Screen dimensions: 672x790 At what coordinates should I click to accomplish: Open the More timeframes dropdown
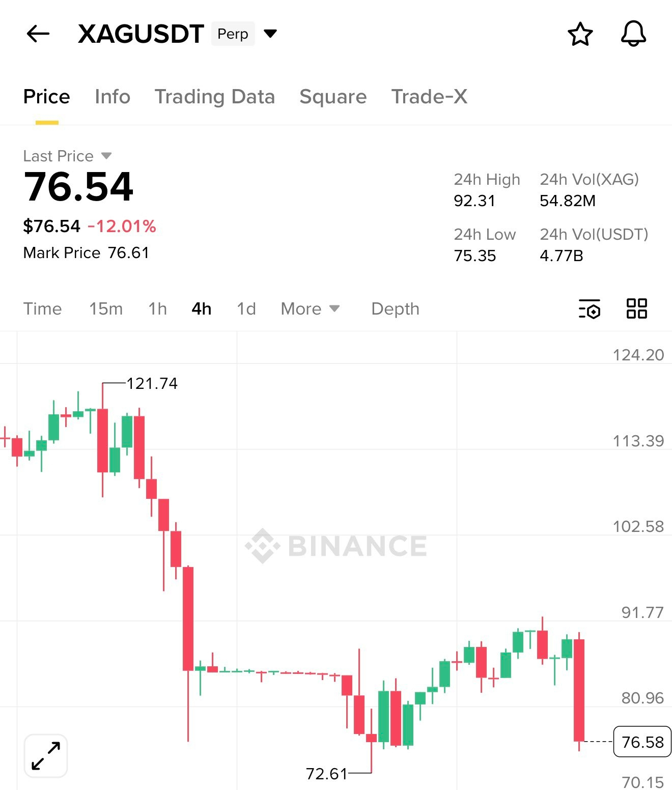pos(310,309)
